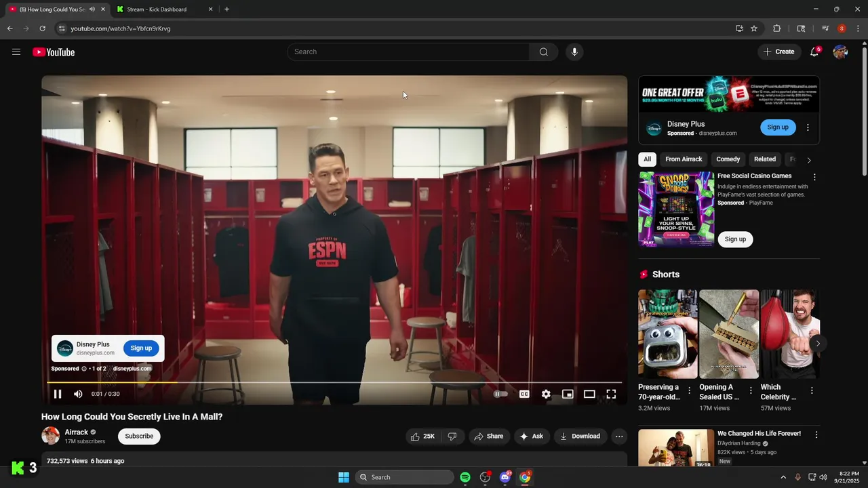Switch to theater mode
This screenshot has width=868, height=488.
589,394
